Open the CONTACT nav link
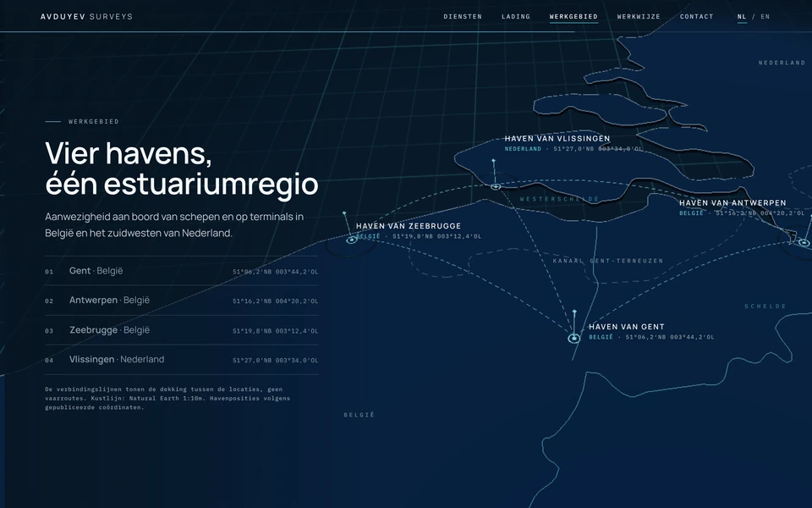The width and height of the screenshot is (812, 508). pyautogui.click(x=696, y=17)
